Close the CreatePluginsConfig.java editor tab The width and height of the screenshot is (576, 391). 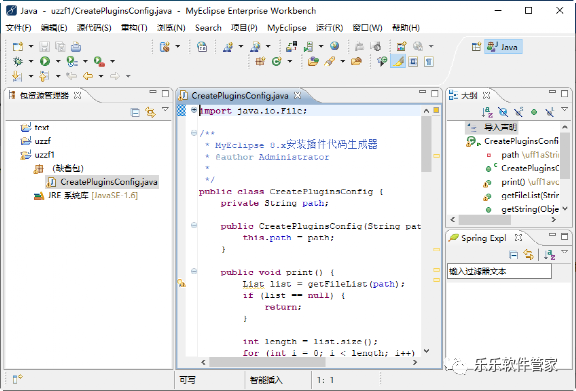tap(298, 96)
